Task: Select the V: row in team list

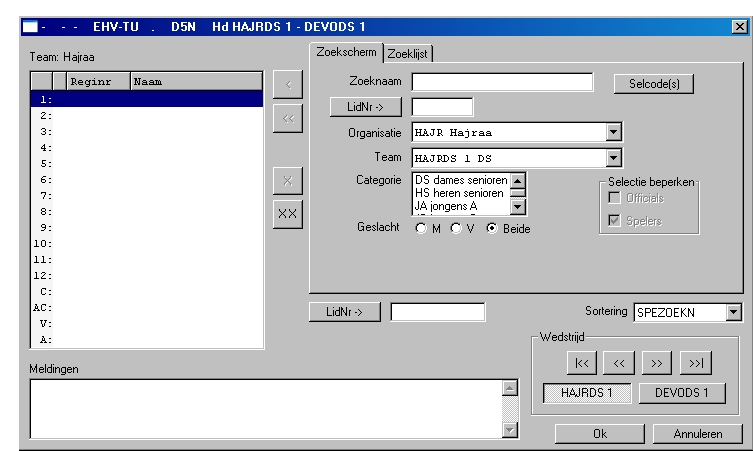Action: click(147, 324)
